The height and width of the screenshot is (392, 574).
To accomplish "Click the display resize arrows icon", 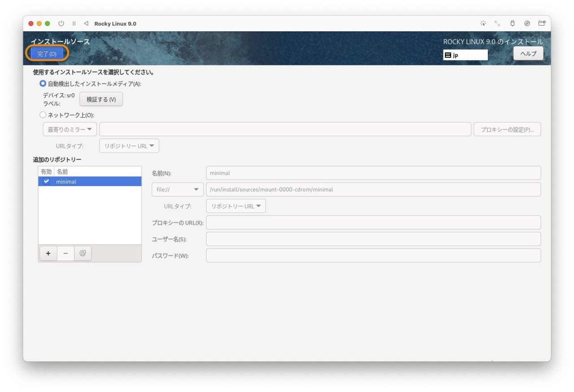I will click(x=498, y=23).
